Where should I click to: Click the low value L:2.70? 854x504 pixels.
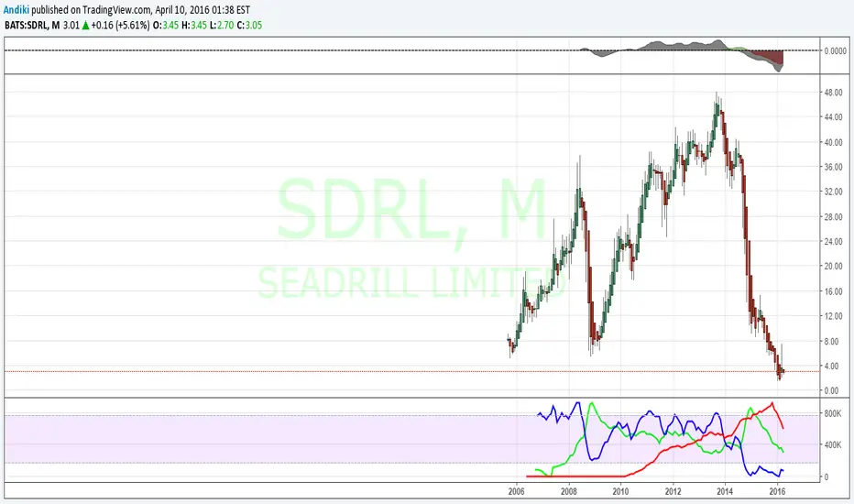pos(222,25)
